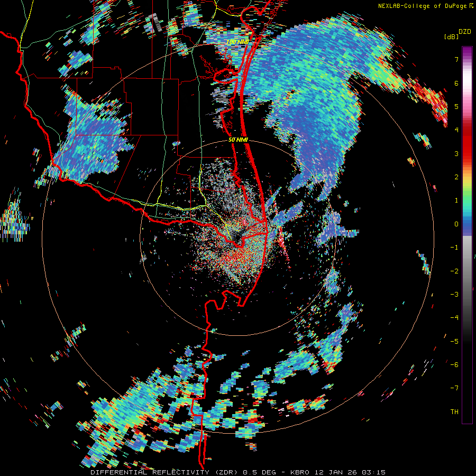Viewport: 476px width, 476px height.
Task: Click the 4 dB value on the scale
Action: [456, 130]
